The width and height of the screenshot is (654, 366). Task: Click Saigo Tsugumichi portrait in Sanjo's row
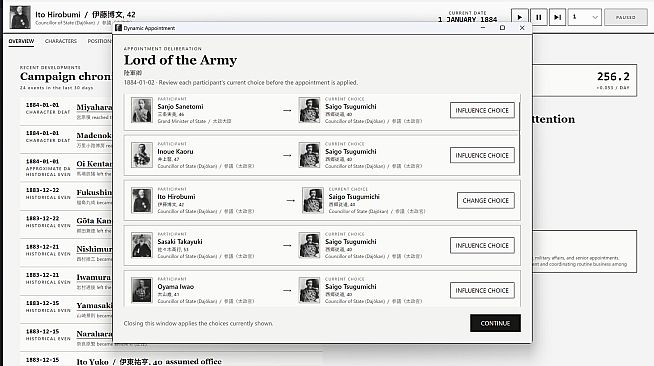[309, 110]
